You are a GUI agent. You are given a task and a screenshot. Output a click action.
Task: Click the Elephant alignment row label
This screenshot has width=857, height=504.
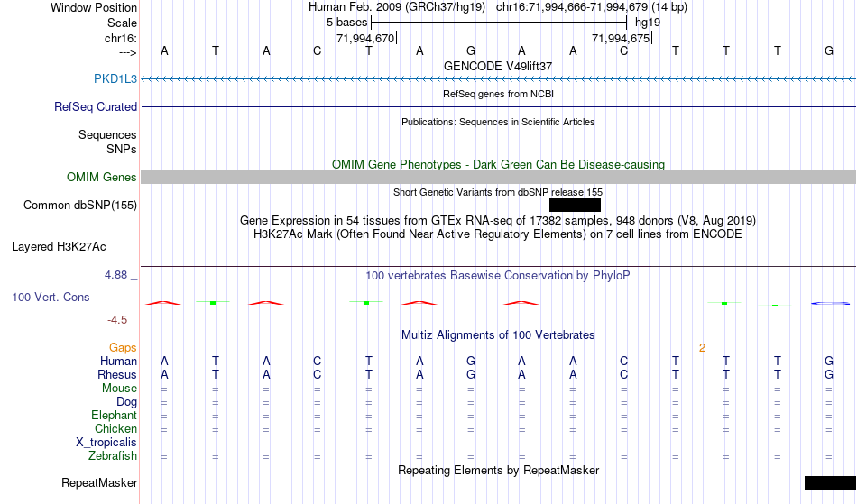114,416
